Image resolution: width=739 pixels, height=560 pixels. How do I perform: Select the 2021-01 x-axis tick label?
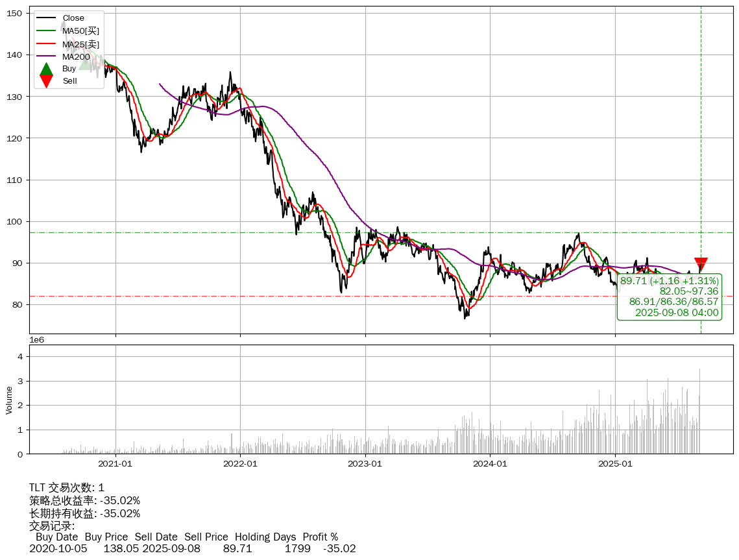(115, 464)
